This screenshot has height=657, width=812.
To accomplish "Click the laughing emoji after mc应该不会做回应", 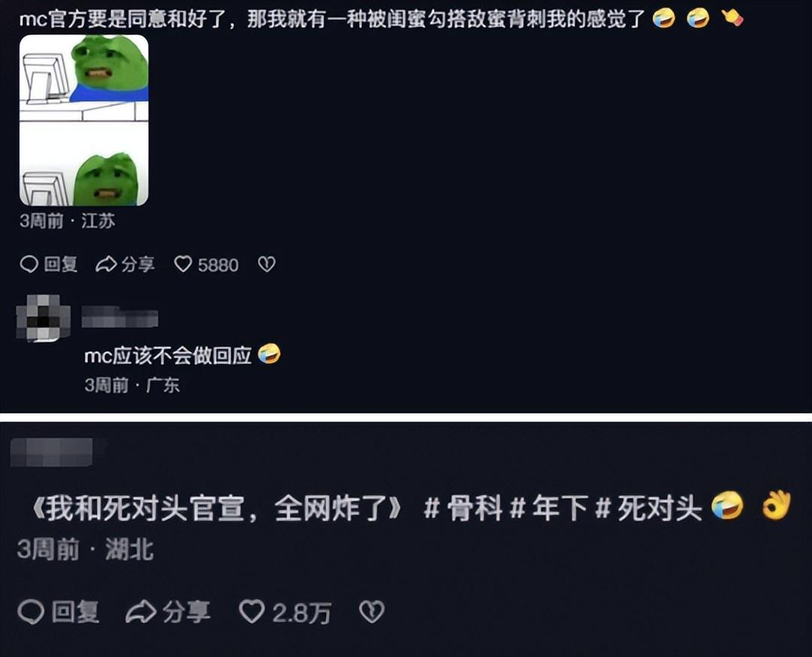I will (269, 354).
